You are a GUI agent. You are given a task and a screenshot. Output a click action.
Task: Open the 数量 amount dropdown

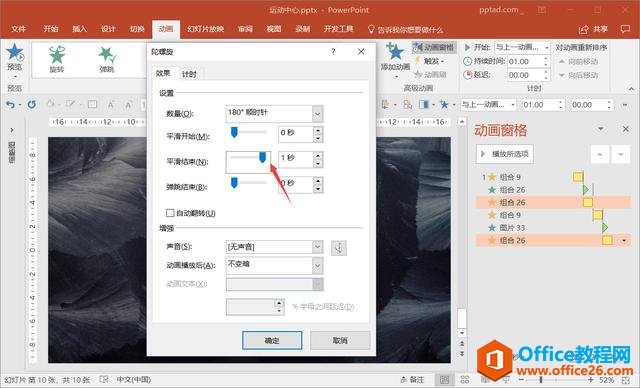(318, 114)
